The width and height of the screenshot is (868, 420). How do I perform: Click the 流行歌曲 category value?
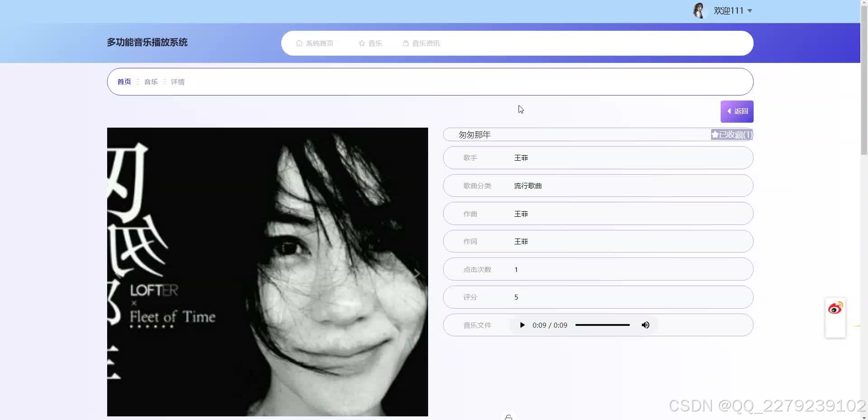coord(528,186)
